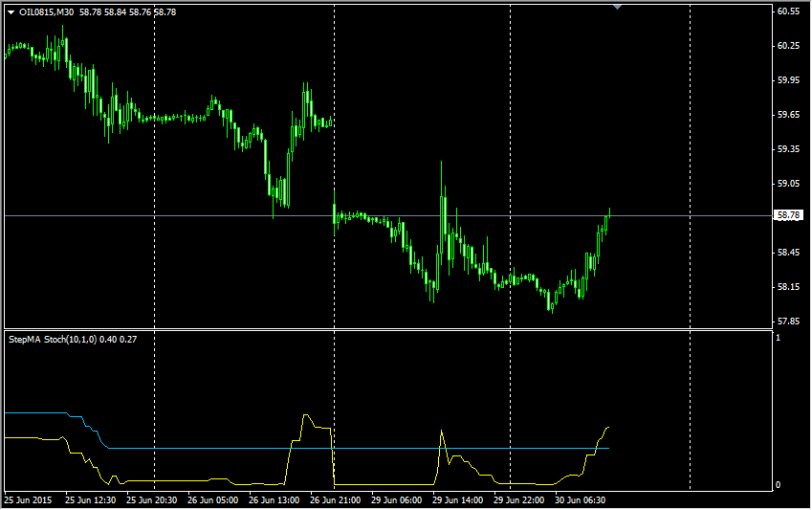Screen dimensions: 812x510
Task: Click the 58.15 price scale value
Action: (788, 287)
